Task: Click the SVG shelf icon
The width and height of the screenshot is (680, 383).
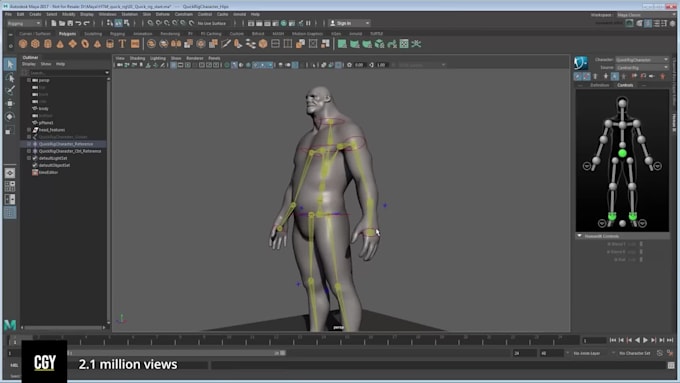Action: 135,44
